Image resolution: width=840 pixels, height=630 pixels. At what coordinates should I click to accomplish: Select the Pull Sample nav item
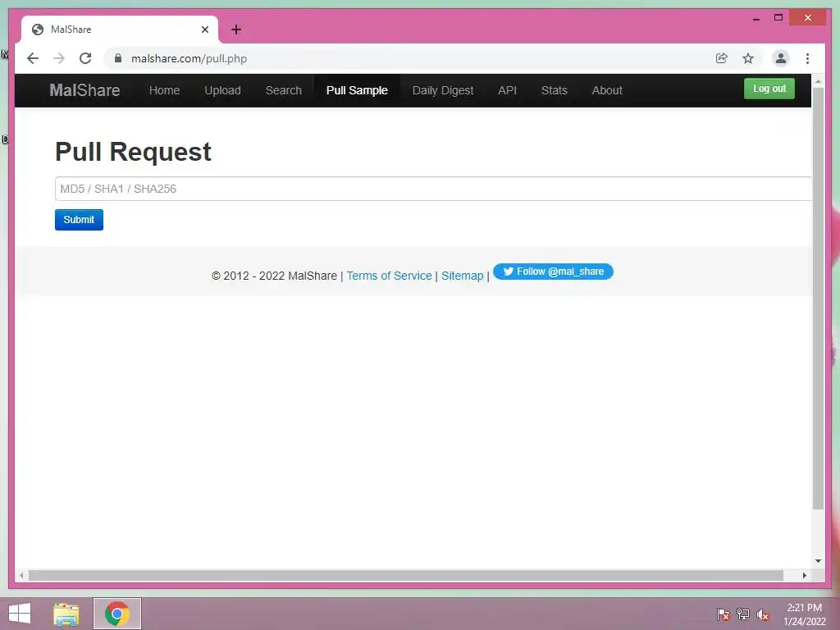[357, 90]
